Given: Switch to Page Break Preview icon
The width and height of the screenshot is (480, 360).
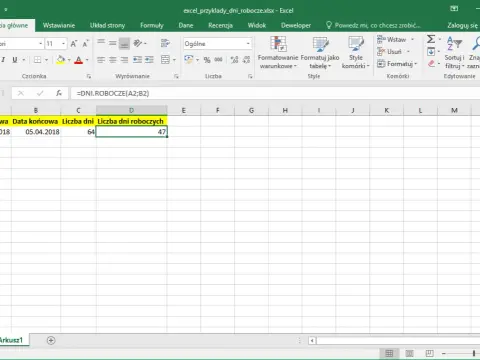Looking at the screenshot, I should (430, 353).
